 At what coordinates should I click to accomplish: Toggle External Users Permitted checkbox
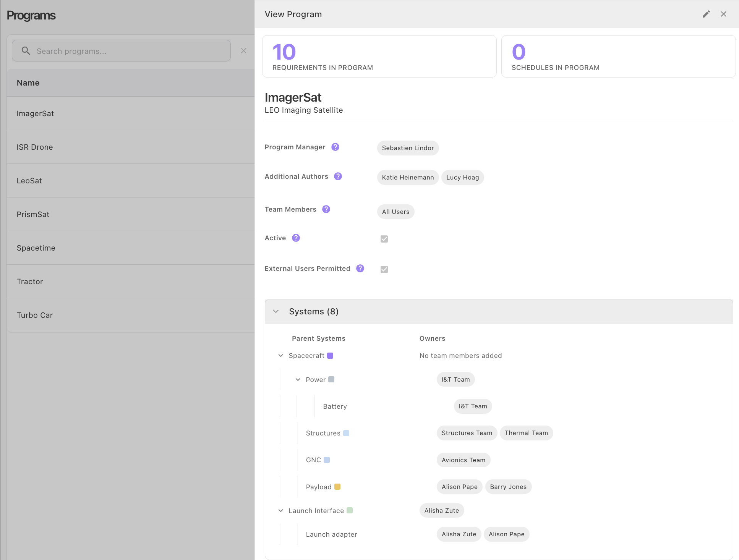384,269
